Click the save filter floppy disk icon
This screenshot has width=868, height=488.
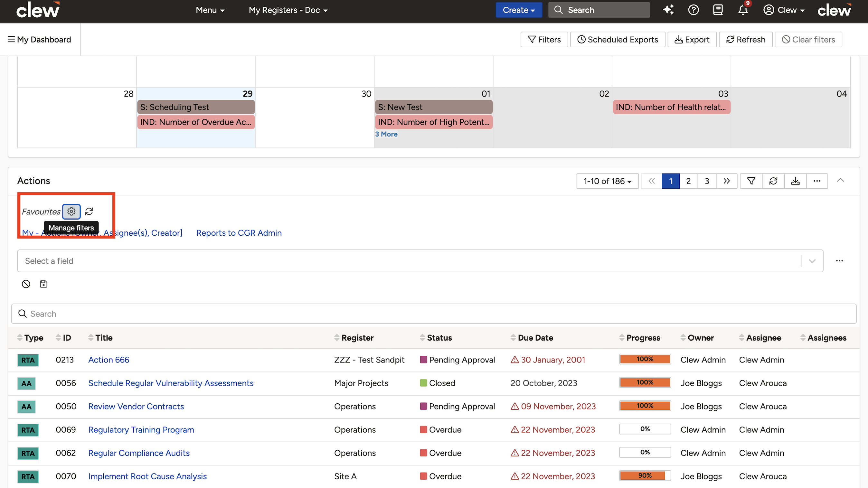pyautogui.click(x=43, y=284)
